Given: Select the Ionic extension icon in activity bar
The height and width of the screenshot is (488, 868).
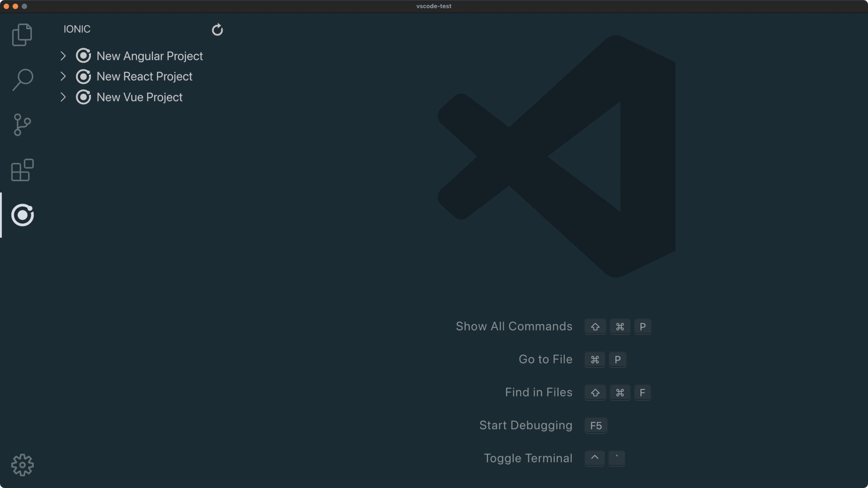Looking at the screenshot, I should pos(22,215).
